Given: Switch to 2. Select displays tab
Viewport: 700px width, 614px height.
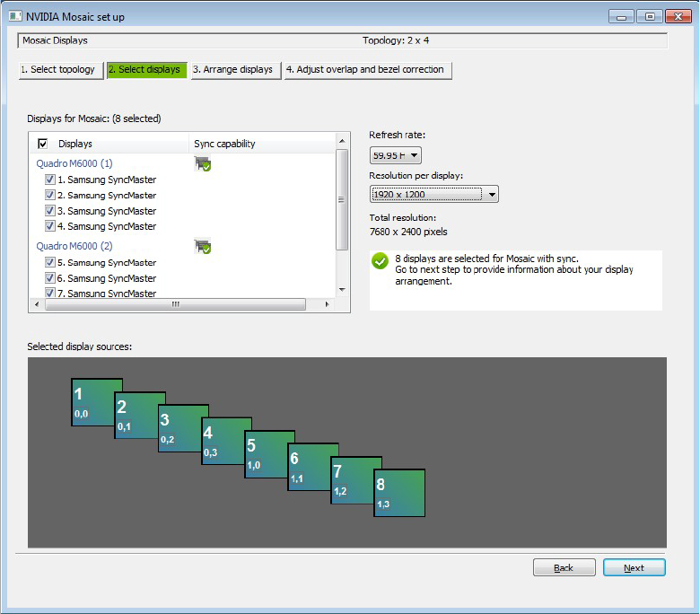Looking at the screenshot, I should [x=147, y=70].
